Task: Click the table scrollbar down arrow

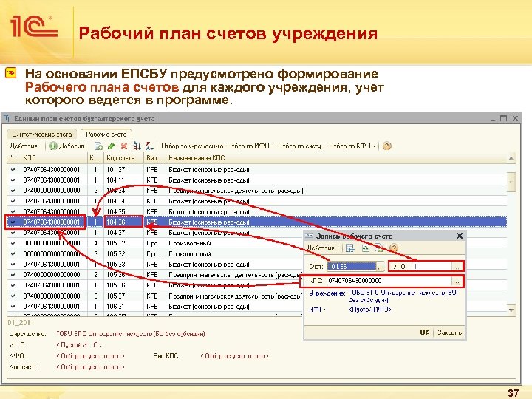Action: point(511,310)
